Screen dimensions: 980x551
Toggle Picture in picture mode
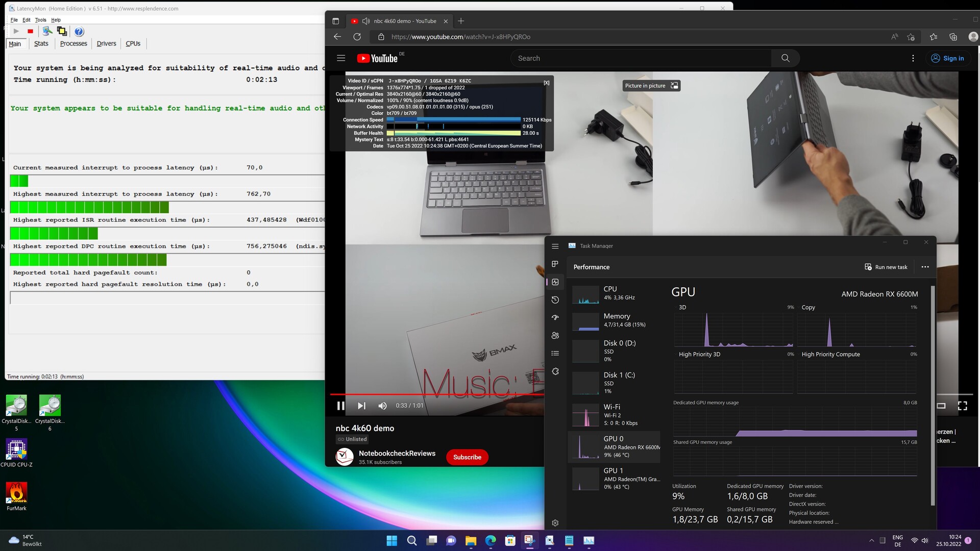(651, 86)
